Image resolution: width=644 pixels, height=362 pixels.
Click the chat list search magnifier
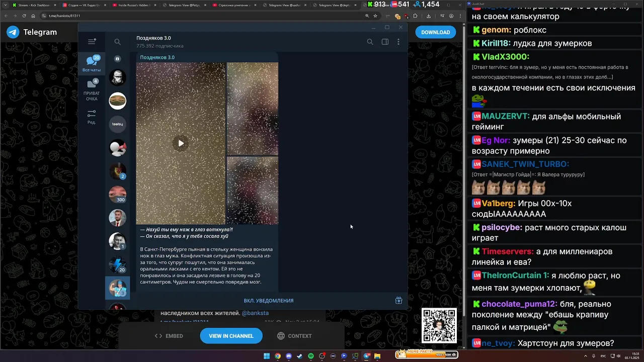tap(117, 42)
